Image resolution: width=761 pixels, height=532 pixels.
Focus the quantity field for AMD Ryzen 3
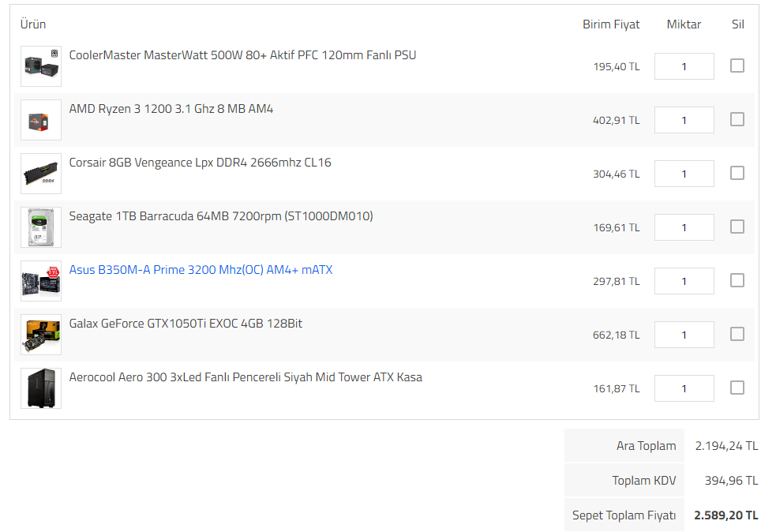[x=684, y=120]
